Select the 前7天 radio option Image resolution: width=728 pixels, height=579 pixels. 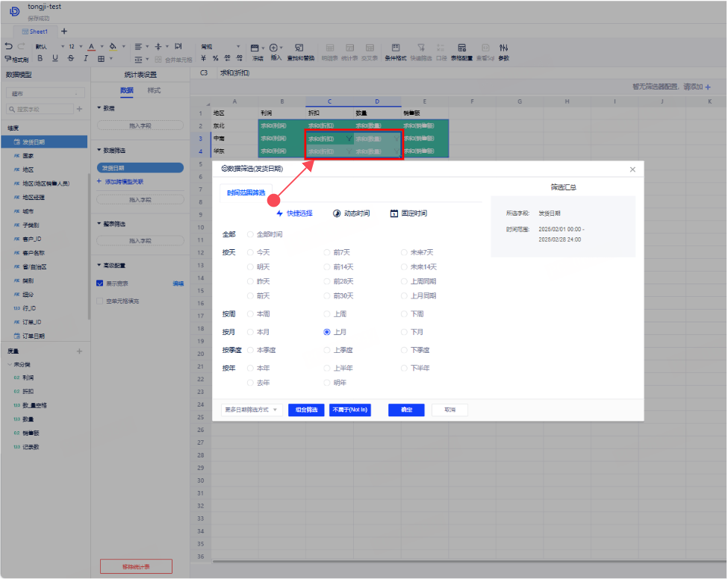point(327,252)
